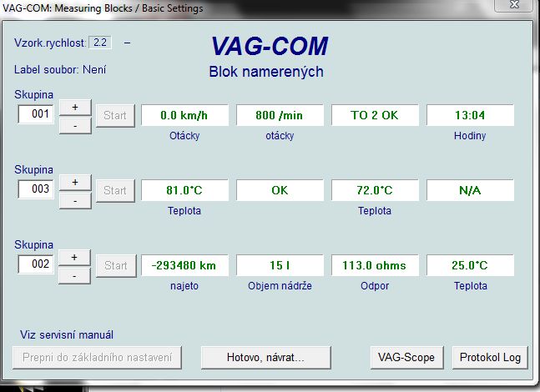Screen dimensions: 540x392
Task: Increase group 002 with the plus button
Action: pos(74,258)
